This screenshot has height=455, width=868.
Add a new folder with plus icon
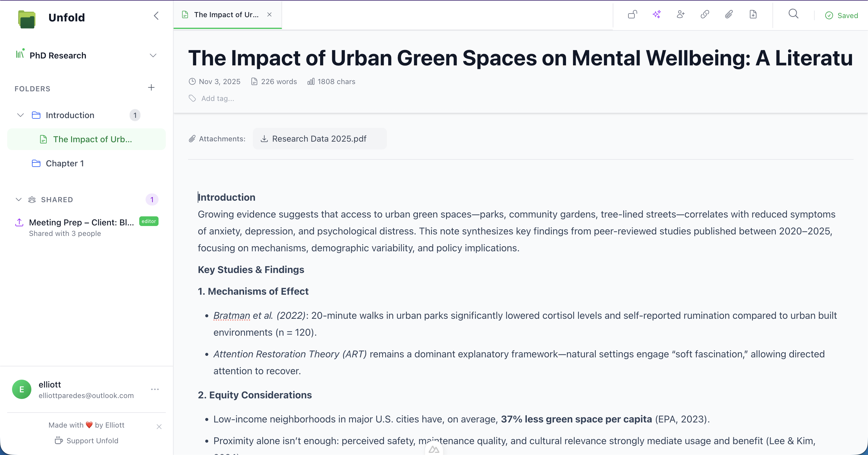click(x=151, y=88)
